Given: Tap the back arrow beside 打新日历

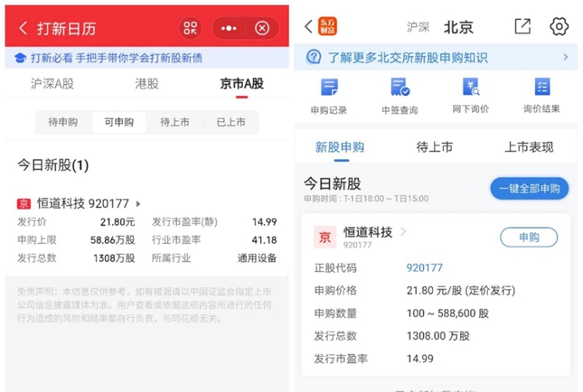Looking at the screenshot, I should (23, 29).
